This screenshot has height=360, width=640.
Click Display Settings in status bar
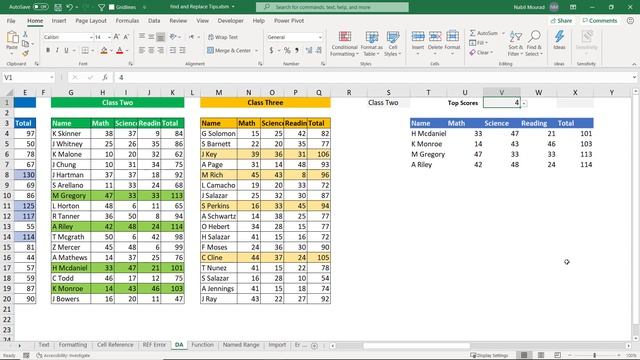pos(488,355)
